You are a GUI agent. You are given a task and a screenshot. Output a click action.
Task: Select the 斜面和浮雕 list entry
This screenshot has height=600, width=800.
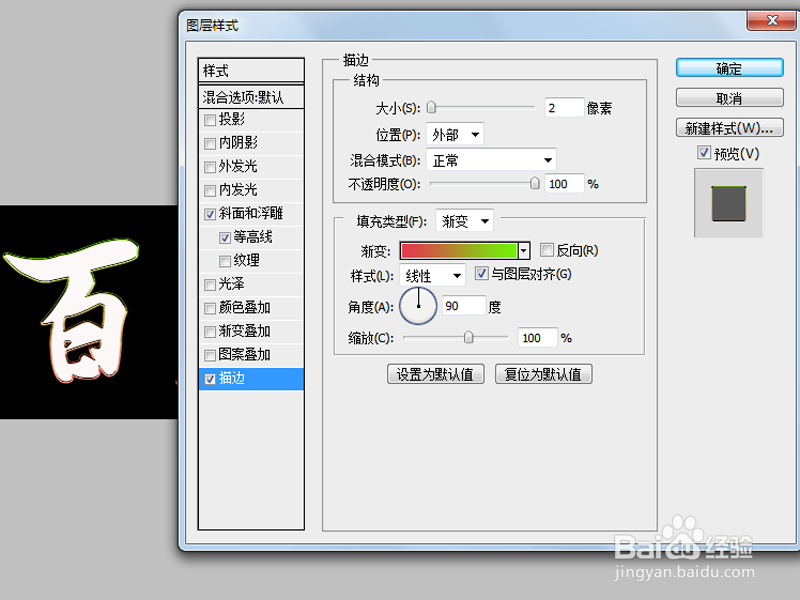tap(251, 213)
